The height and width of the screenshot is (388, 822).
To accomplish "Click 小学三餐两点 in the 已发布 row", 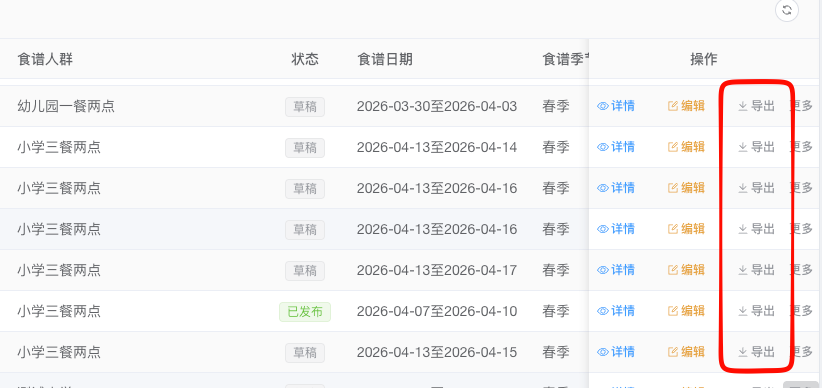I will coord(59,311).
